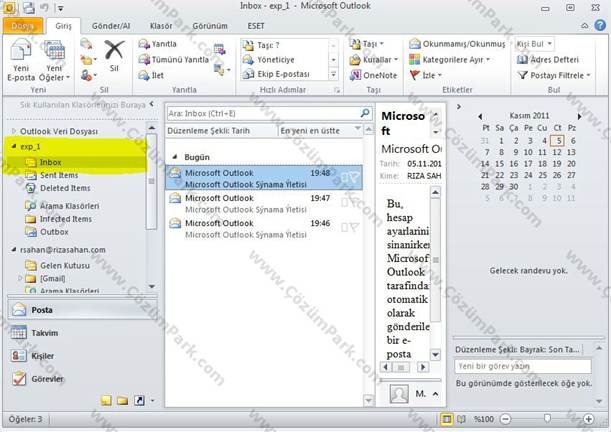Go to the next month in calendar
Screen dimensions: 611x432
(x=579, y=116)
